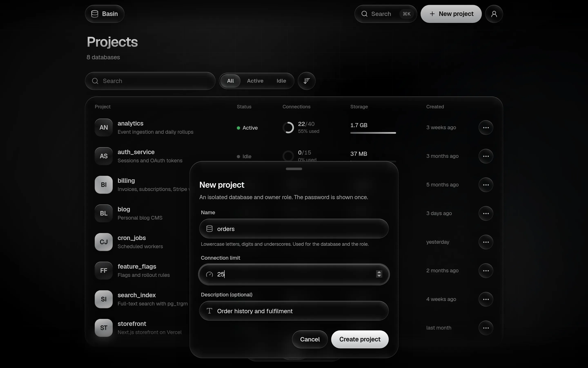Click the BI avatar for billing
The width and height of the screenshot is (588, 368).
(x=104, y=185)
